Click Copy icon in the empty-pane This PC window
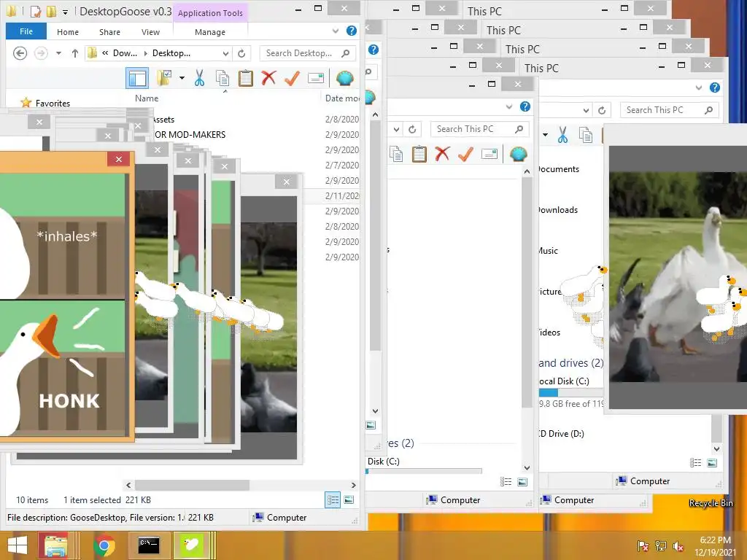This screenshot has width=747, height=560. tap(396, 155)
